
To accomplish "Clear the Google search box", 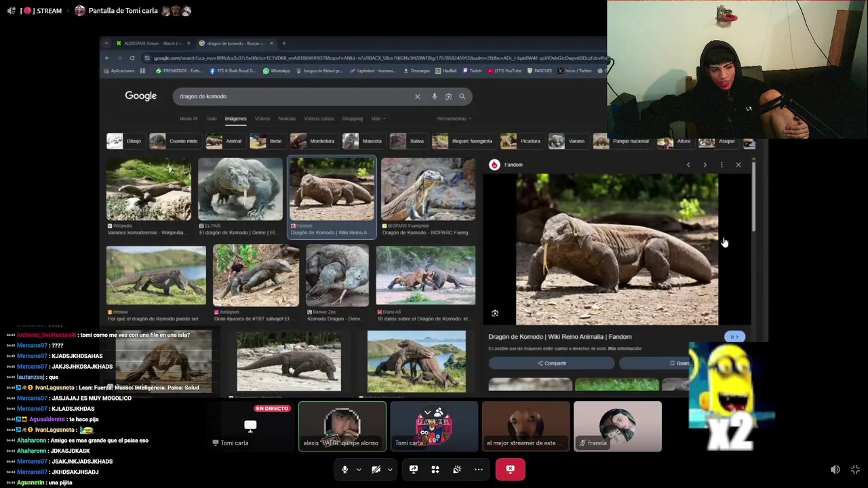I will tap(418, 96).
